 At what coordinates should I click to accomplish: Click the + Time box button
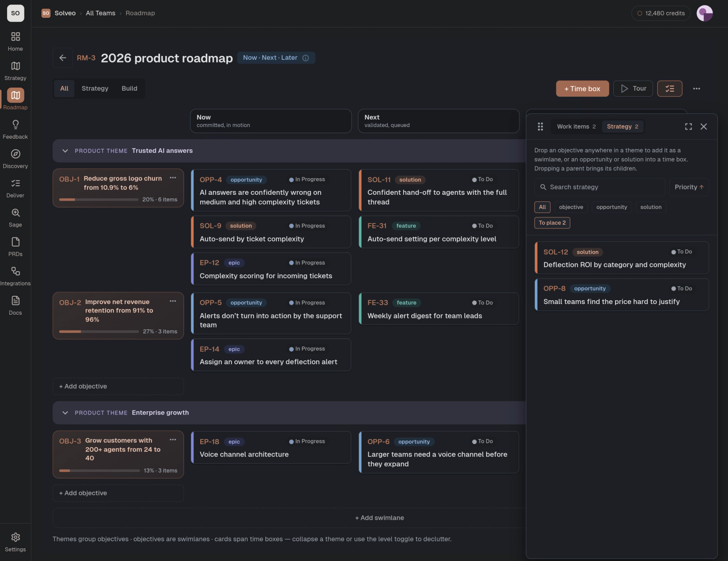(x=582, y=89)
